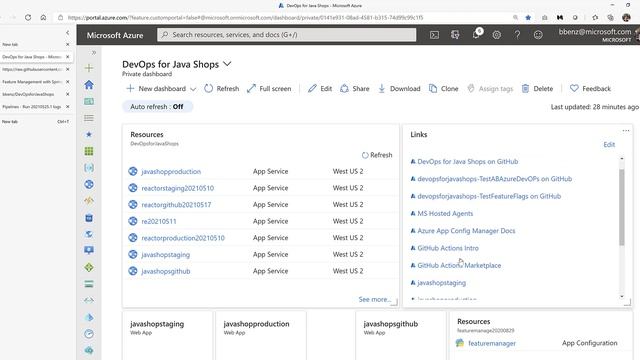Open Dashboard from the sidebar icon

[89, 101]
